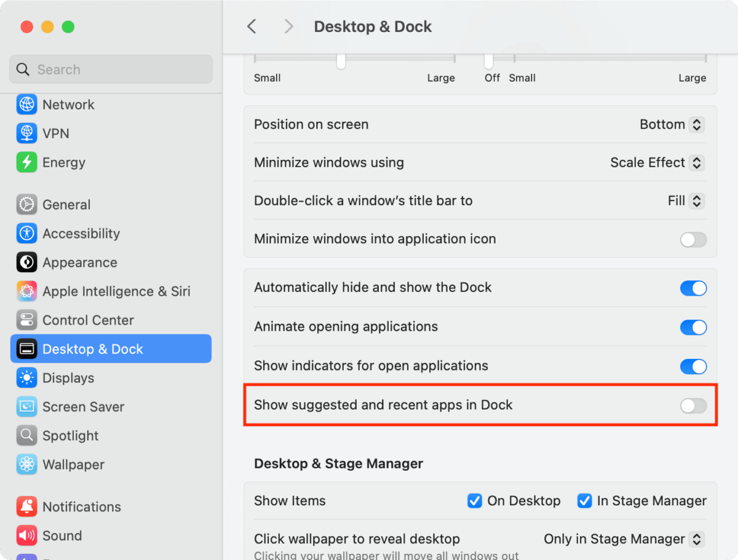Disable Animate opening applications switch
The width and height of the screenshot is (738, 560).
(x=693, y=328)
